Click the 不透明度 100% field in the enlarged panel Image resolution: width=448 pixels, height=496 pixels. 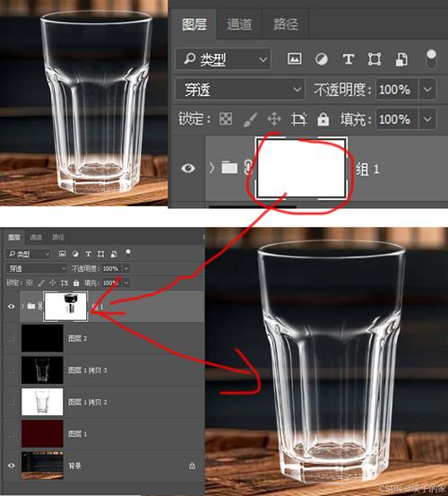[397, 90]
